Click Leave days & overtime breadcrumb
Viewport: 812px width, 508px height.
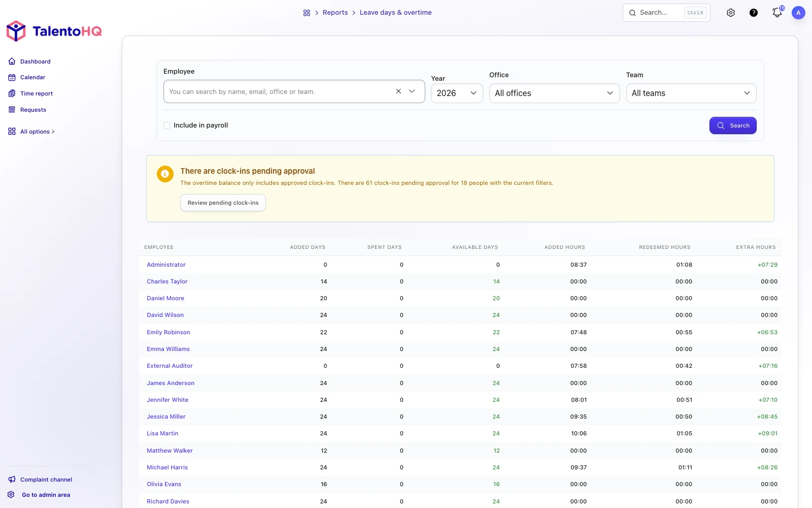pos(396,13)
